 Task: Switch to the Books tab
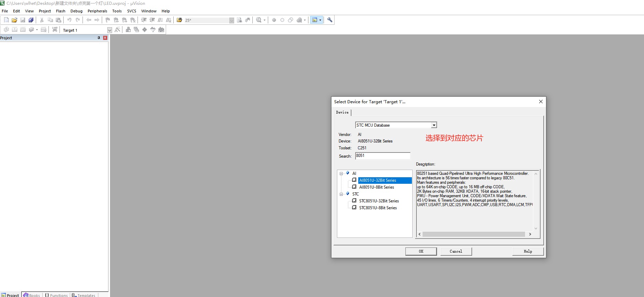click(32, 295)
